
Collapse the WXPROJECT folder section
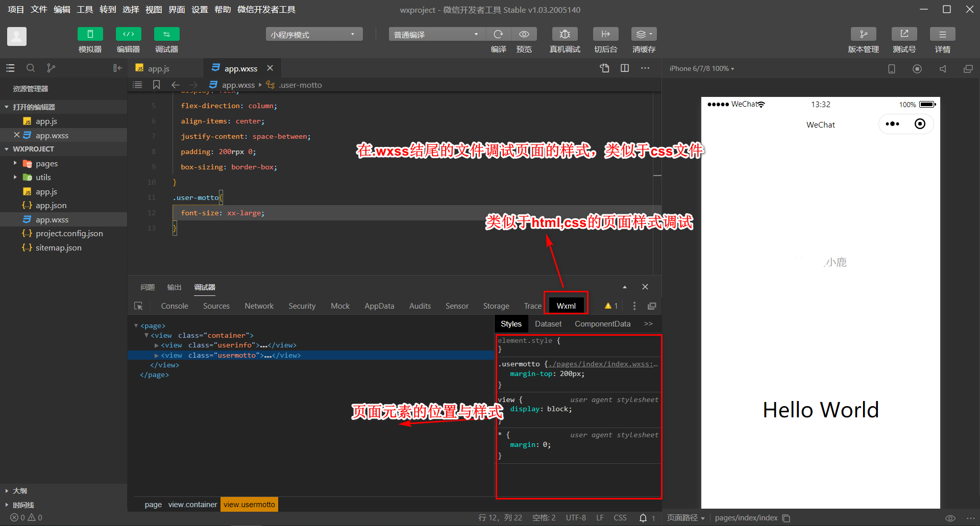tap(7, 149)
